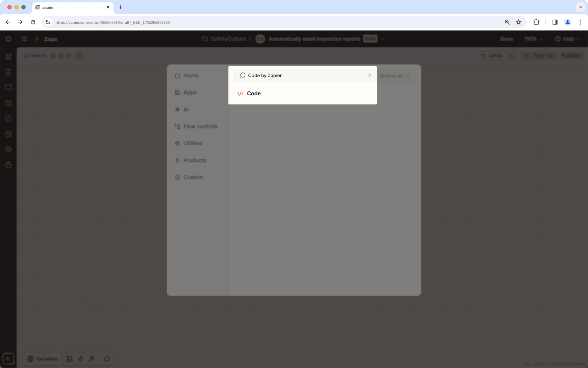Viewport: 588px width, 368px height.
Task: Open the sidebar comments speech bubble icon
Action: [x=8, y=88]
